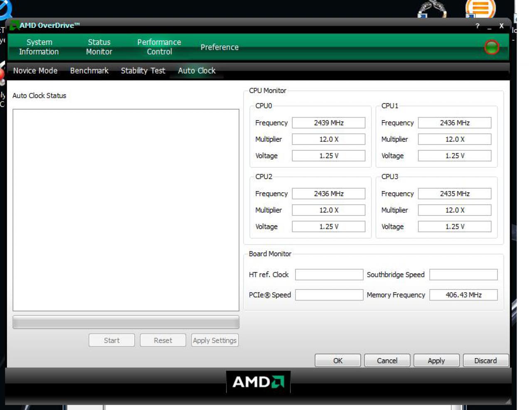
Task: Click the Memory Frequency label
Action: pos(396,295)
